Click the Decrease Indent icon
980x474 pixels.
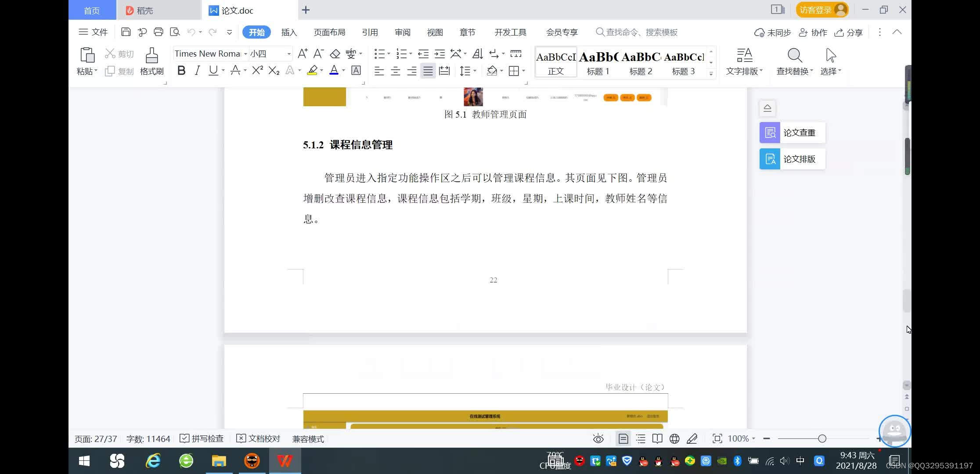click(x=423, y=54)
